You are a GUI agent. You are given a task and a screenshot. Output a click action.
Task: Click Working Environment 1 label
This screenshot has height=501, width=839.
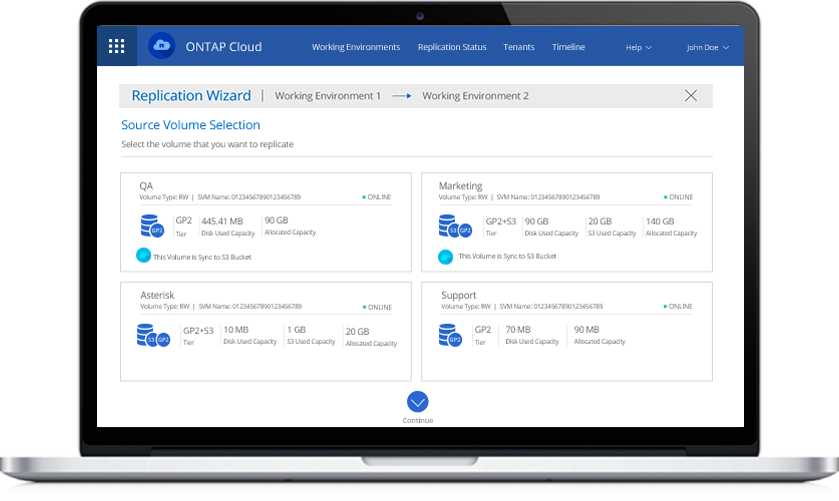click(x=327, y=96)
